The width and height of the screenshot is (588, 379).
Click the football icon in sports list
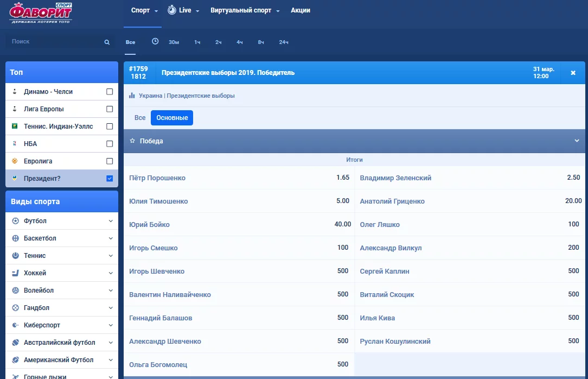pos(15,221)
